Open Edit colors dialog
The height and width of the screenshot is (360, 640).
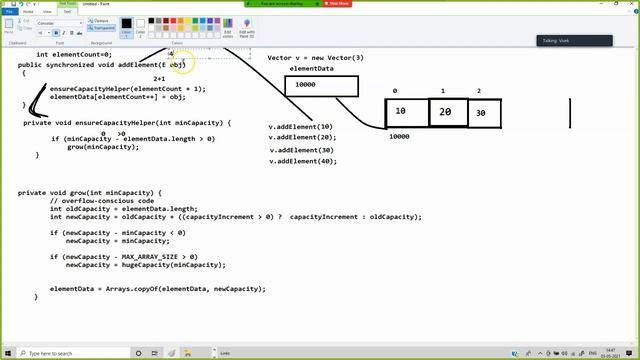tap(228, 28)
